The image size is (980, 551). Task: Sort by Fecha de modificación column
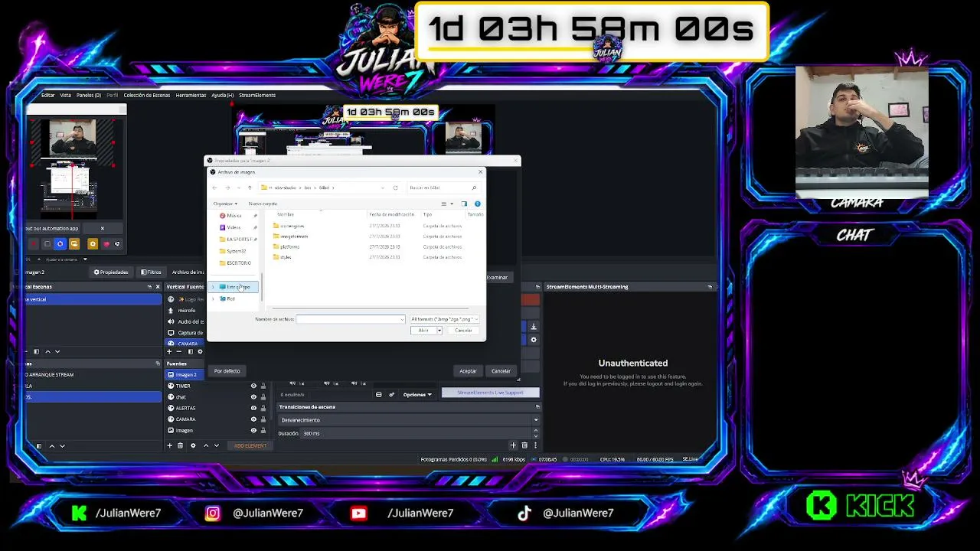[x=391, y=214]
